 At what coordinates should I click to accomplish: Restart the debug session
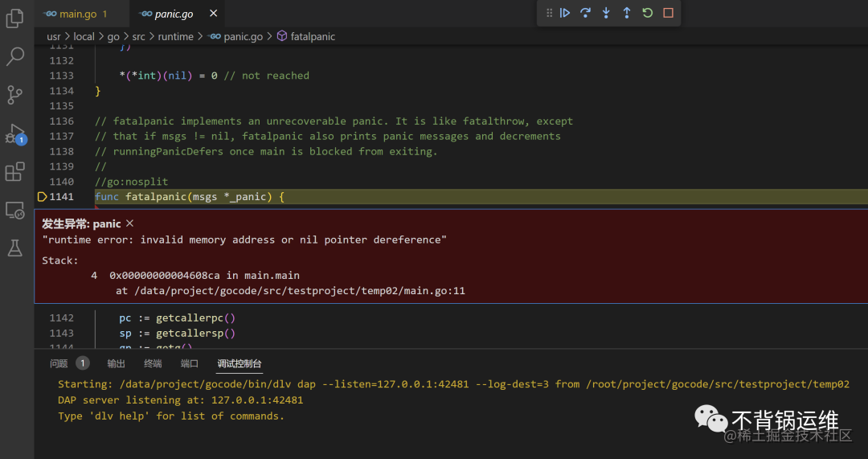pyautogui.click(x=647, y=13)
